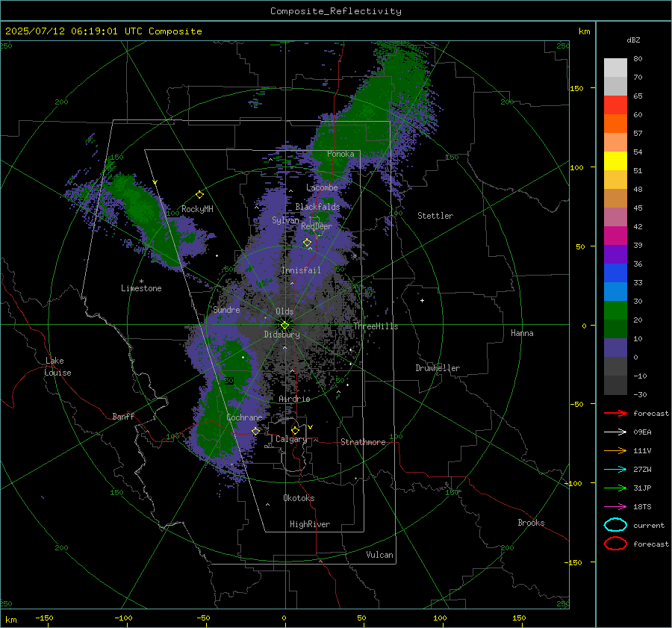
Task: Pick the magenta 18TS arrow in the legend
Action: click(x=615, y=507)
